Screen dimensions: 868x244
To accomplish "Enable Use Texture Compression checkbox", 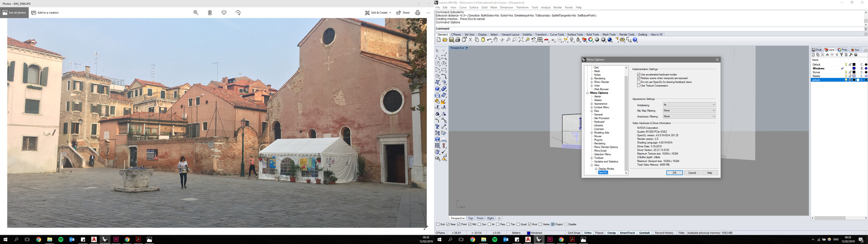I will 639,86.
